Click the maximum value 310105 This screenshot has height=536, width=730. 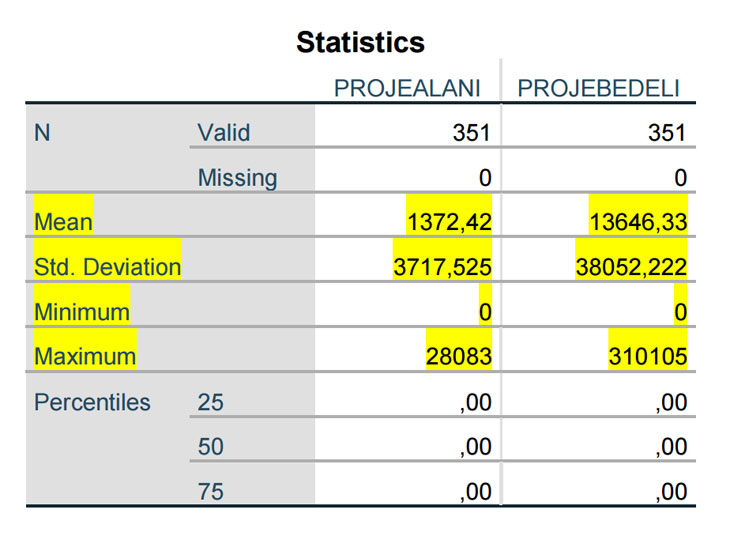[x=648, y=357]
